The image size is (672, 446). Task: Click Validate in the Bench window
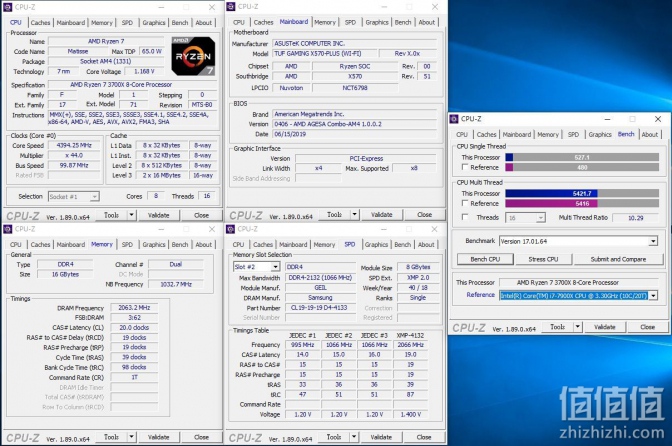click(x=604, y=327)
